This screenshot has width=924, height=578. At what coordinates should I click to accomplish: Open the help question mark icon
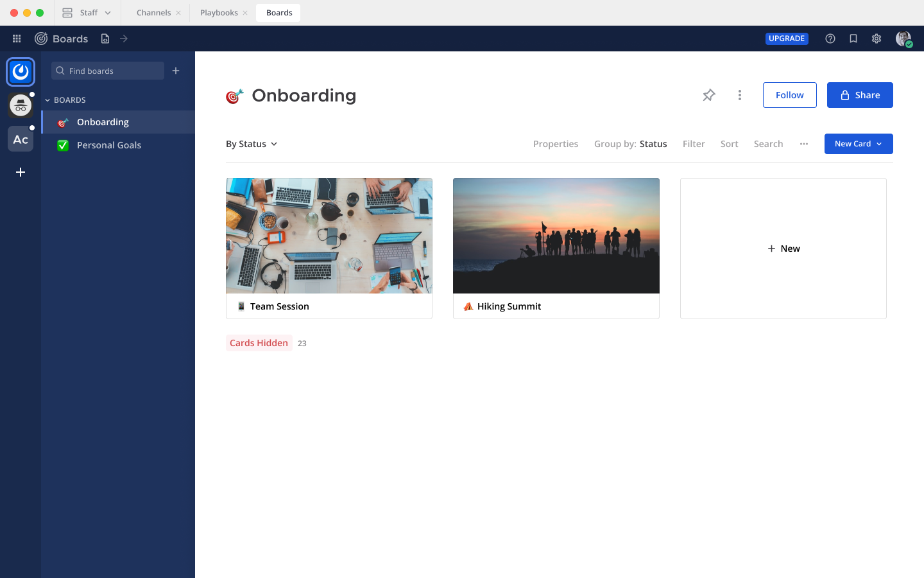coord(830,39)
